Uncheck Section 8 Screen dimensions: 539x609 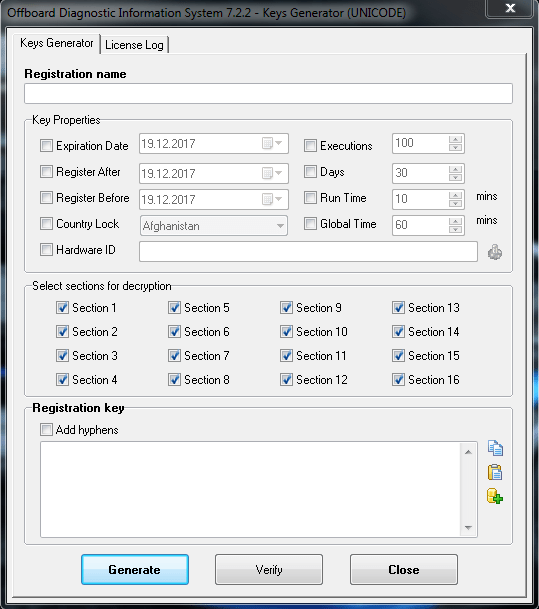click(174, 379)
